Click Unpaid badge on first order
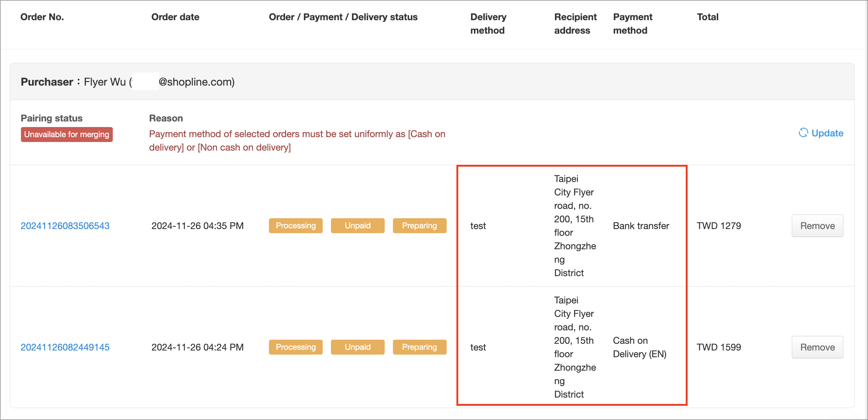 [357, 226]
